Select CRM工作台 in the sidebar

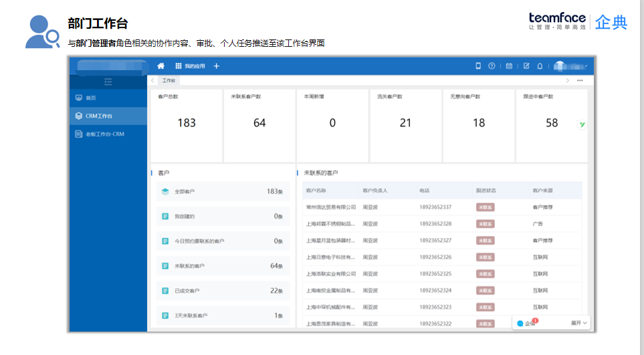pyautogui.click(x=108, y=116)
